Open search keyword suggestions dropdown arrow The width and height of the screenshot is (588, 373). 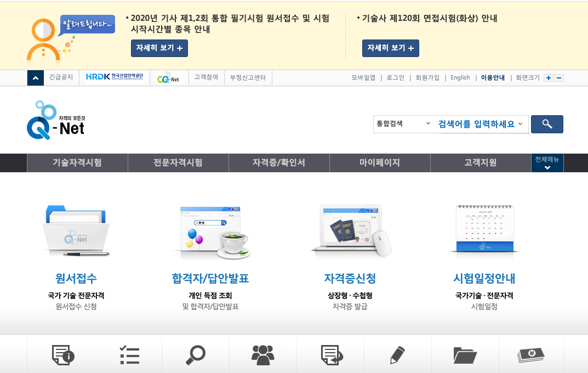(521, 124)
